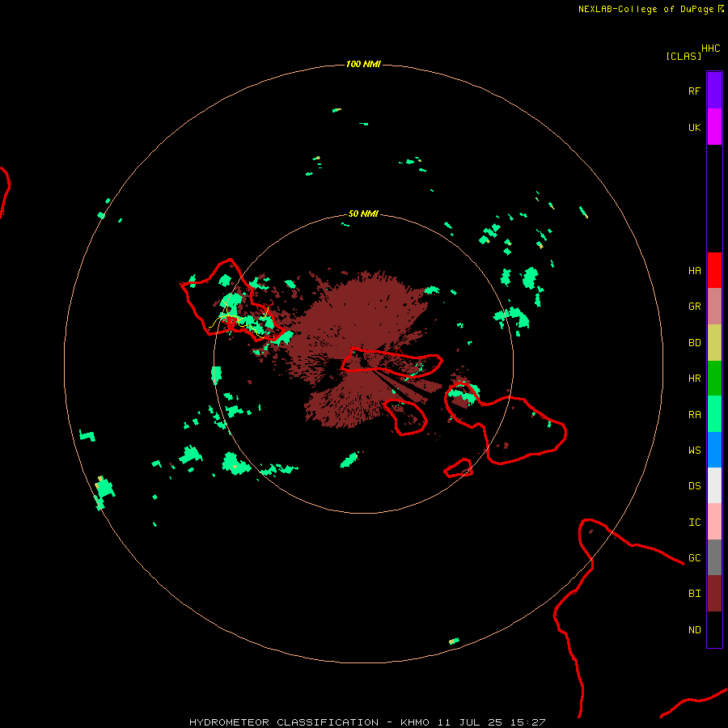The height and width of the screenshot is (728, 728).
Task: Select the IC light pink legend swatch
Action: pos(714,522)
